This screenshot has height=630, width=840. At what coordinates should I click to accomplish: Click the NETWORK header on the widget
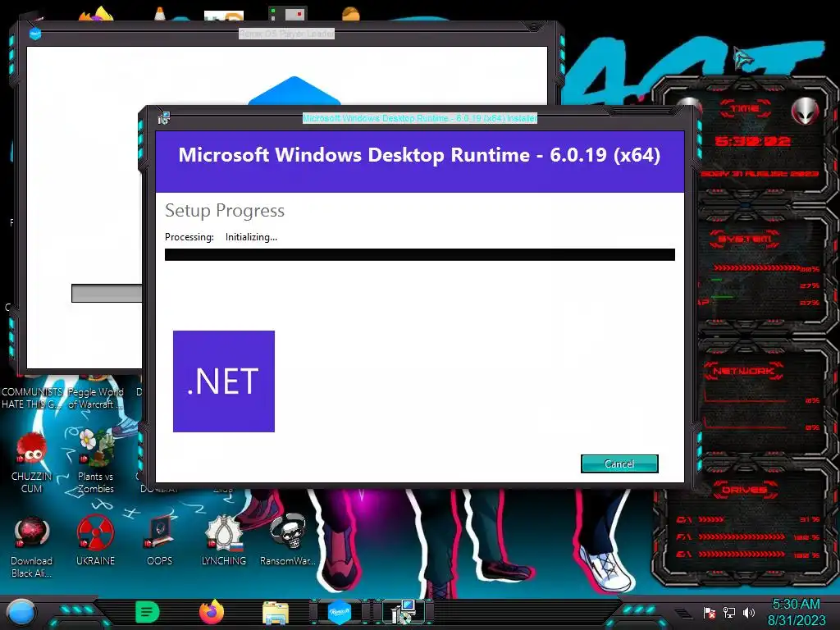[x=743, y=371]
